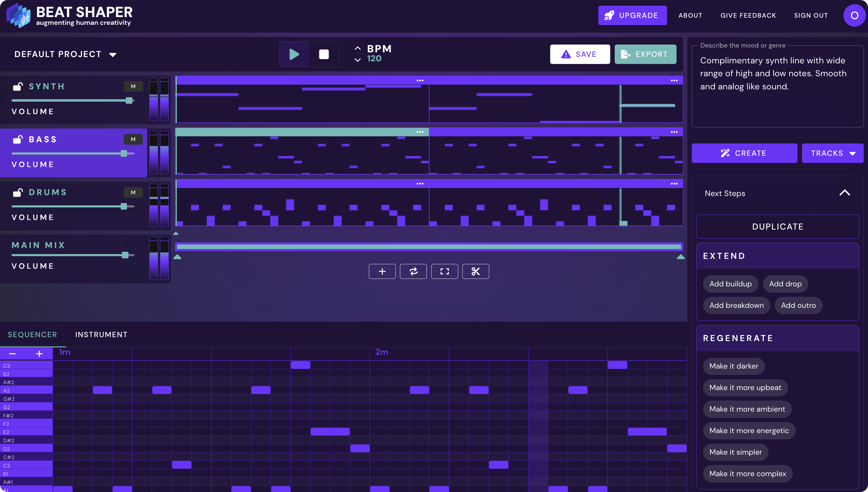
Task: Adjust the Bass volume slider handle
Action: point(124,153)
